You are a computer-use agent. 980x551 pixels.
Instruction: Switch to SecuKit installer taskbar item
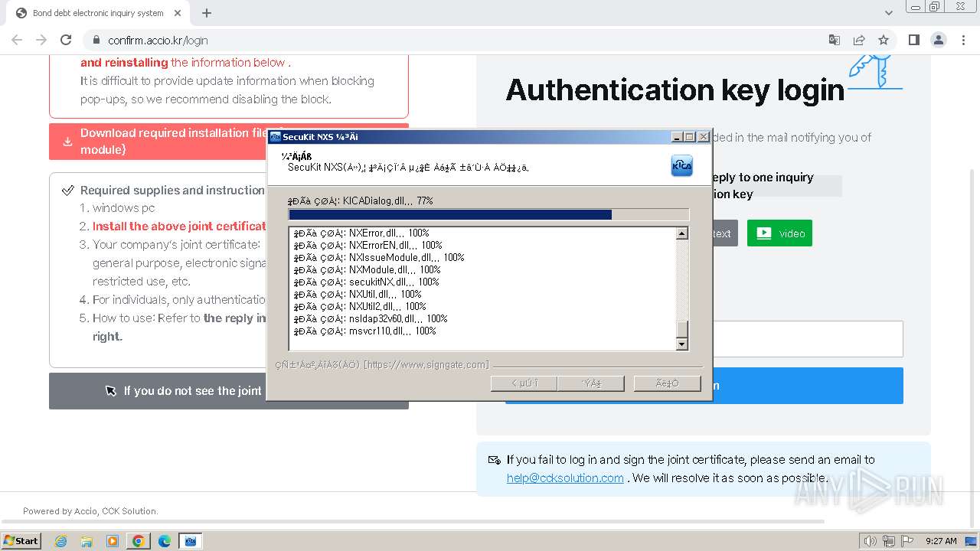[x=190, y=541]
